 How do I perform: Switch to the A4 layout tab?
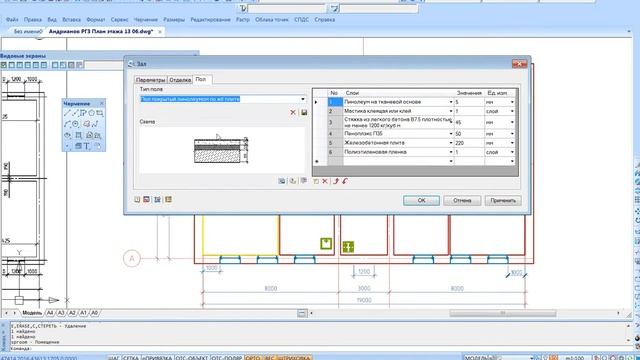[x=50, y=313]
